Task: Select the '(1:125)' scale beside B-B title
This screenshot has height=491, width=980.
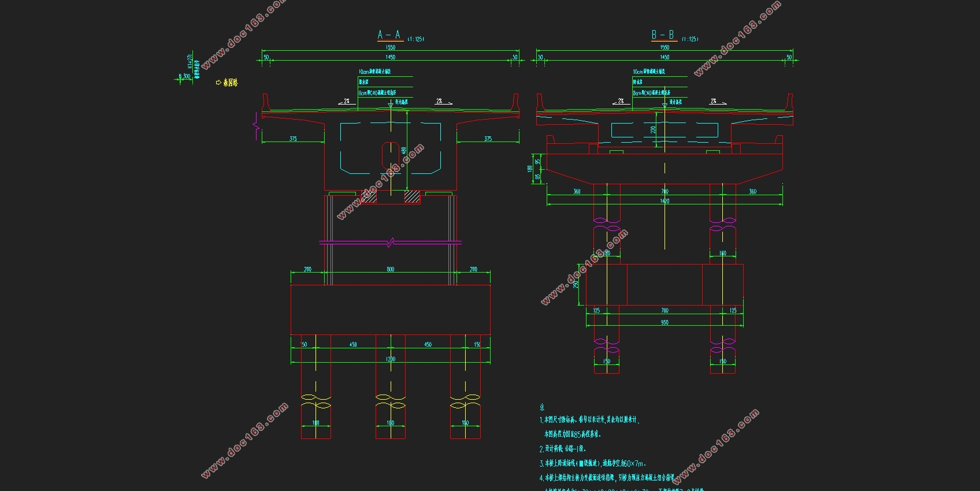Action: pyautogui.click(x=690, y=39)
